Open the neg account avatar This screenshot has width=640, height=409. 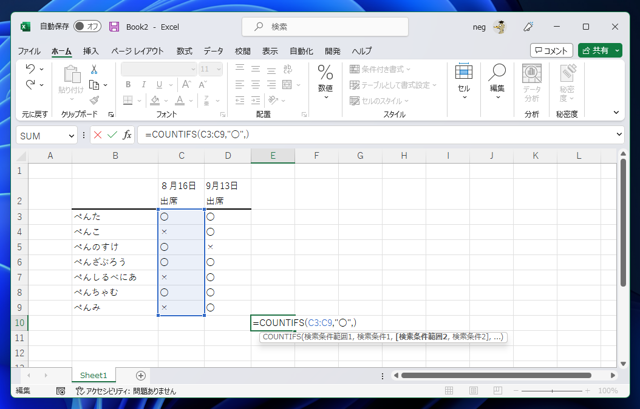click(x=500, y=27)
